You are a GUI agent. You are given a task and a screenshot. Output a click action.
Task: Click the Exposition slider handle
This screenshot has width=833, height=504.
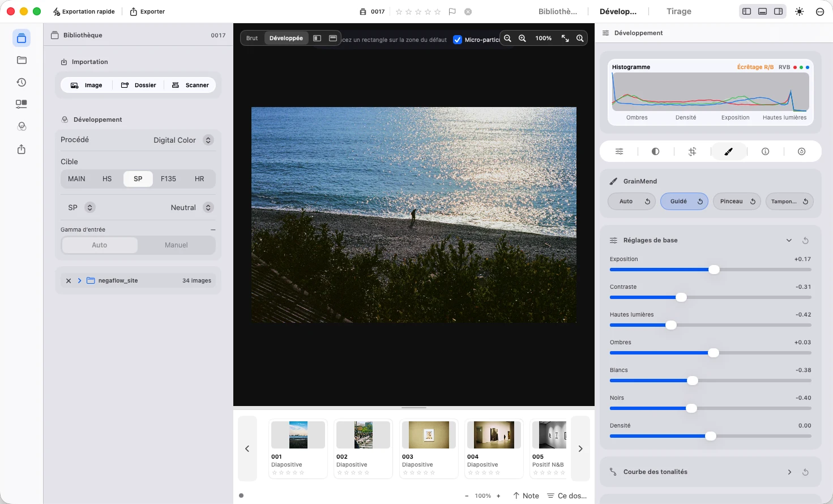tap(714, 270)
